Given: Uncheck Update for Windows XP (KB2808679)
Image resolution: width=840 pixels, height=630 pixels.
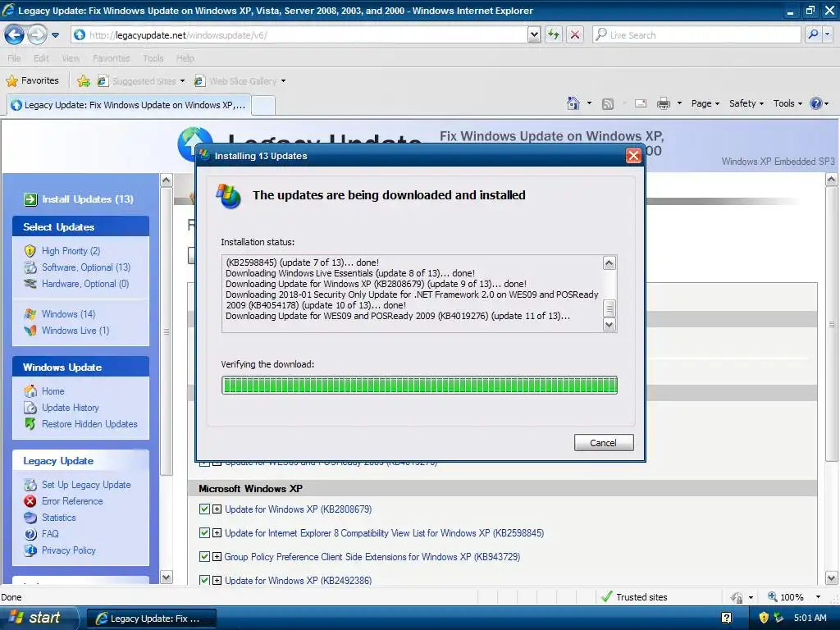Looking at the screenshot, I should tap(204, 509).
